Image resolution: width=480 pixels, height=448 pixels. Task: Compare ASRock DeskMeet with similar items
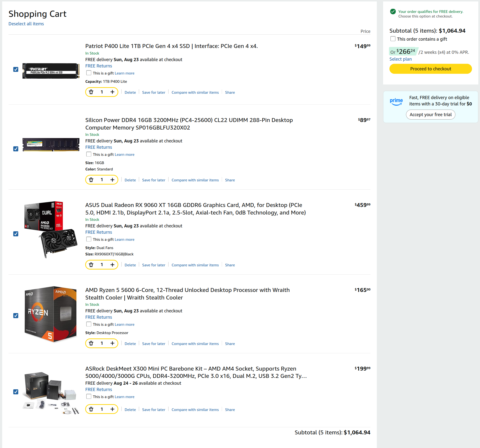(x=195, y=410)
